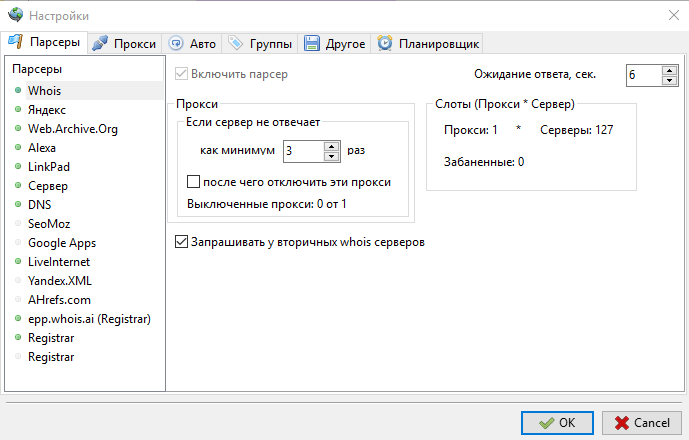Click the как минимум number input field
Viewport: 689px width, 440px height.
pyautogui.click(x=304, y=151)
